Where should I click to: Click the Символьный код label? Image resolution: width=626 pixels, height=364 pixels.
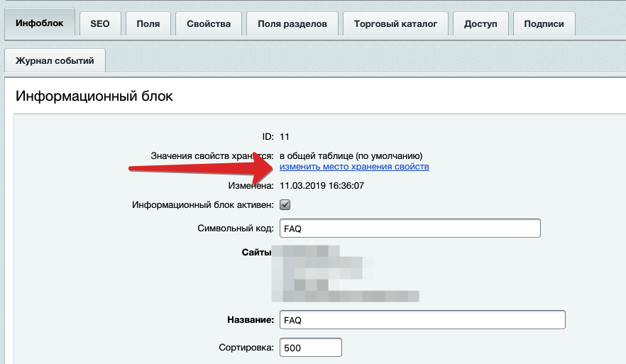pos(235,228)
